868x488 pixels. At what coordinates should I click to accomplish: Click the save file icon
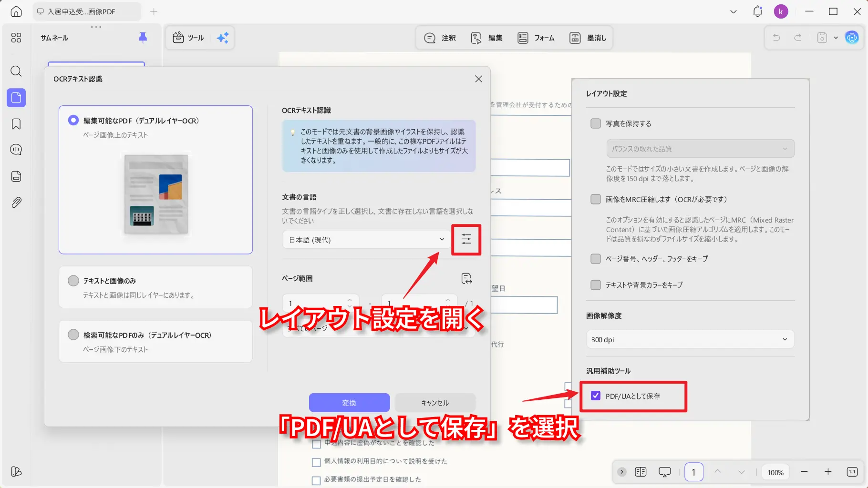[x=822, y=38]
